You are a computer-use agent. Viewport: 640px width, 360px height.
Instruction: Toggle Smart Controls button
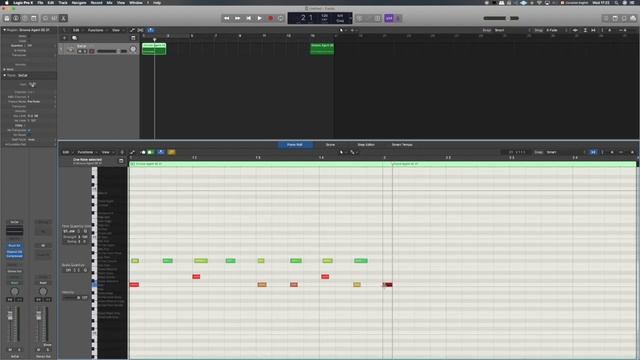point(45,18)
